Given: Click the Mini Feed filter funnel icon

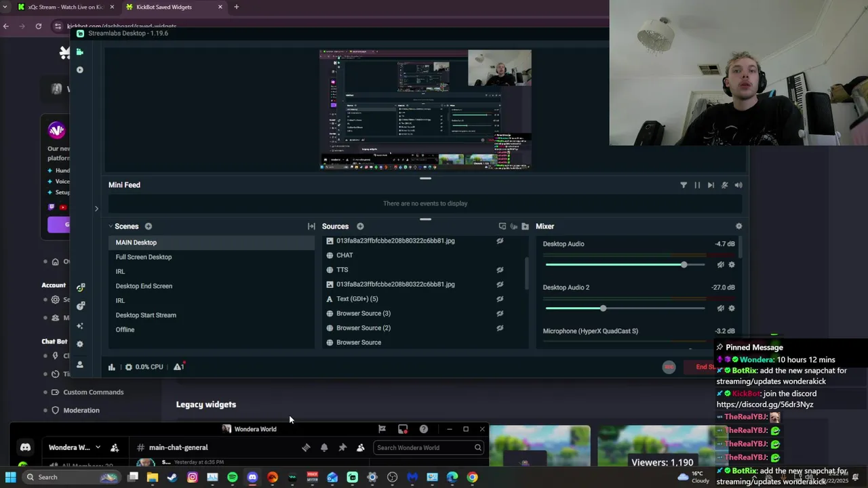Looking at the screenshot, I should pyautogui.click(x=684, y=185).
